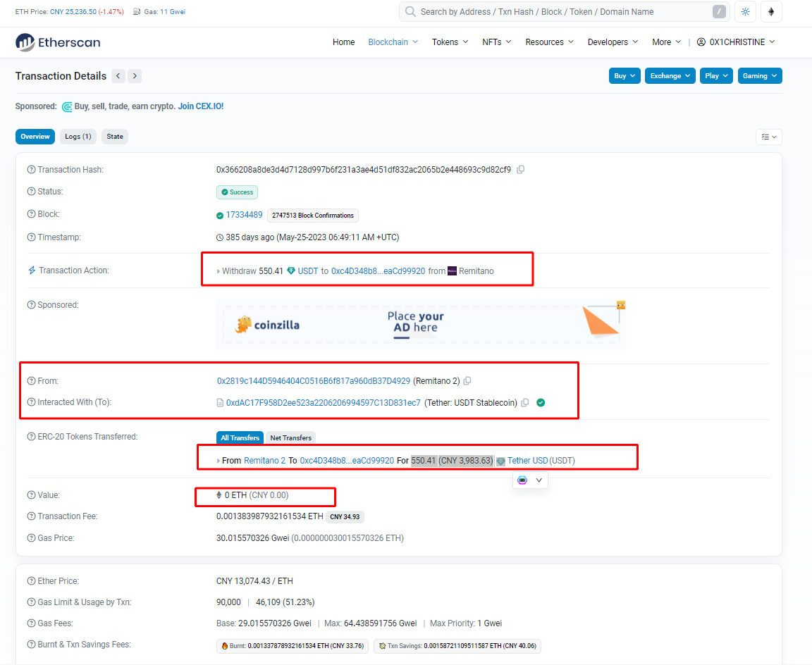Click the Etherscan logo

[58, 42]
